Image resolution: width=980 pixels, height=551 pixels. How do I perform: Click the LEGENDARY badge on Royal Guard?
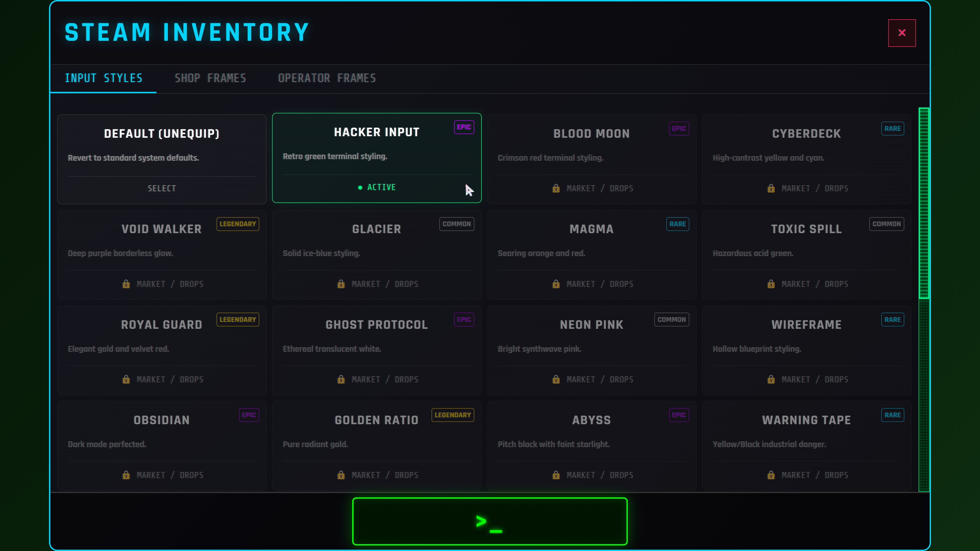[238, 320]
